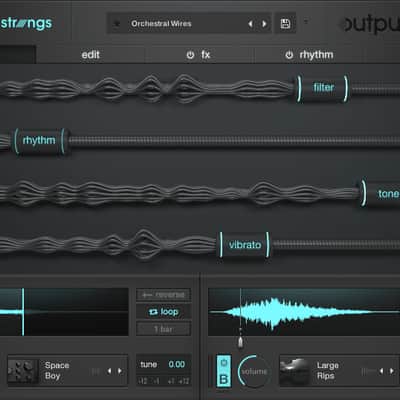Image resolution: width=400 pixels, height=400 pixels.
Task: Select the rhythm macro slider handle
Action: (x=39, y=141)
